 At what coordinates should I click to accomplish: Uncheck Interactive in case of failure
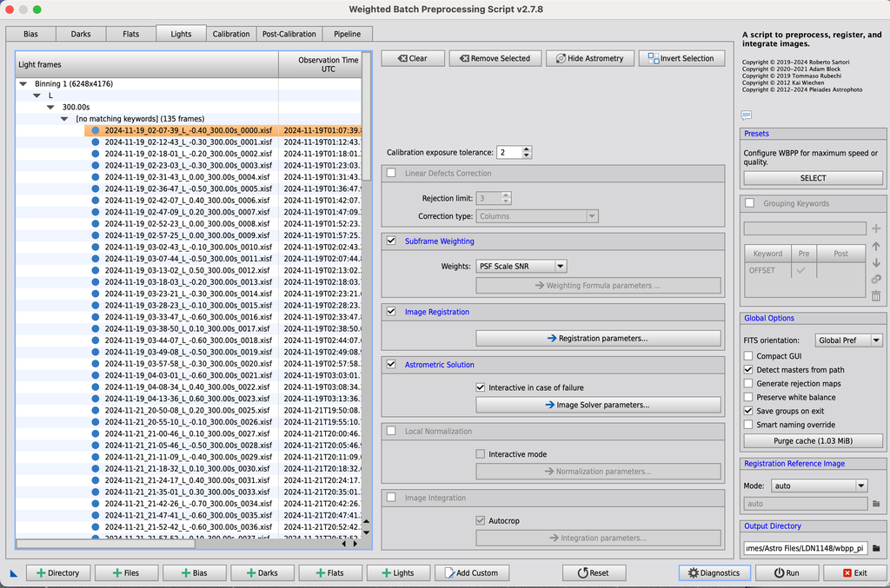point(480,388)
